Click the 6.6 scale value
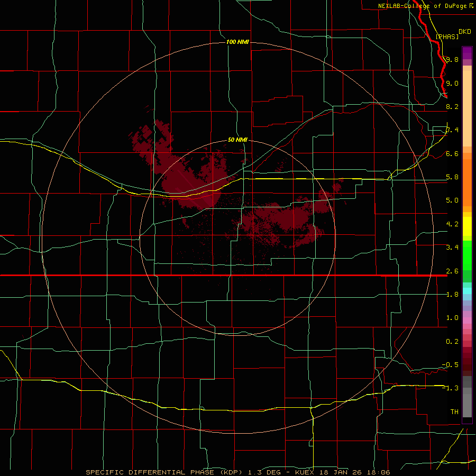476x476 pixels. (x=452, y=153)
